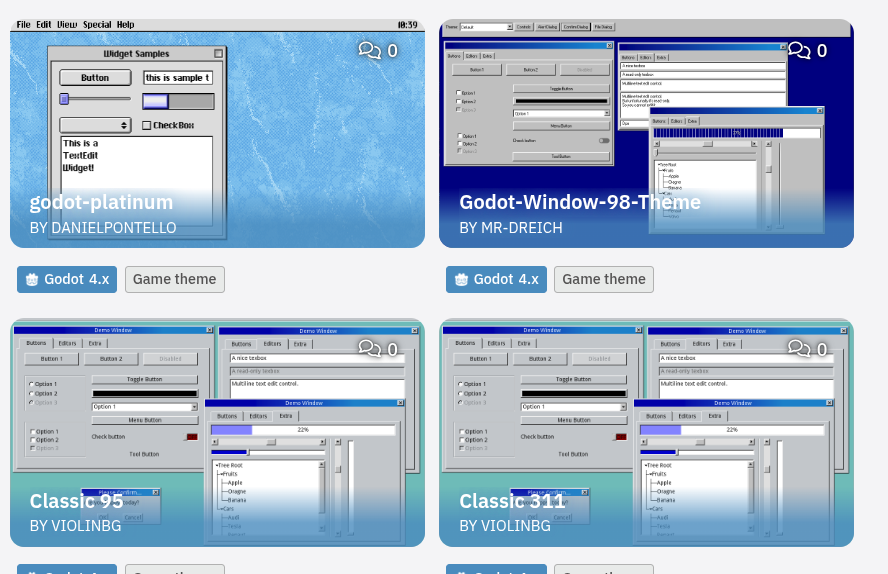Select Game theme tag below Godot-Window-98-Theme
The height and width of the screenshot is (574, 888).
pyautogui.click(x=604, y=280)
